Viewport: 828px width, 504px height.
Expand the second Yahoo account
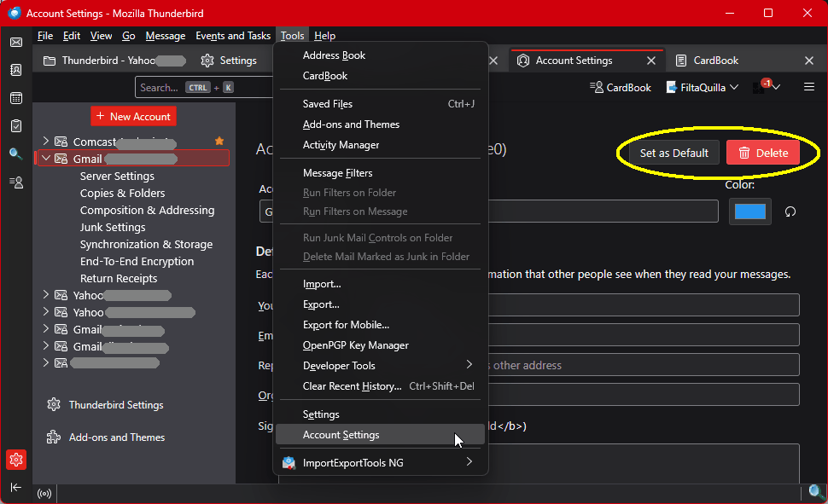click(x=46, y=311)
